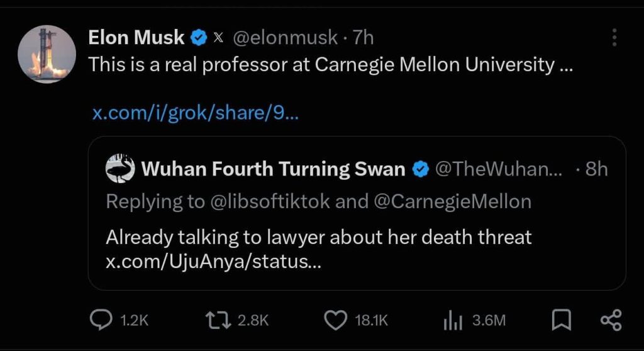Click verified badge next to Wuhan Fourth Turning Swan
Viewport: 644px width, 351px height.
click(421, 169)
